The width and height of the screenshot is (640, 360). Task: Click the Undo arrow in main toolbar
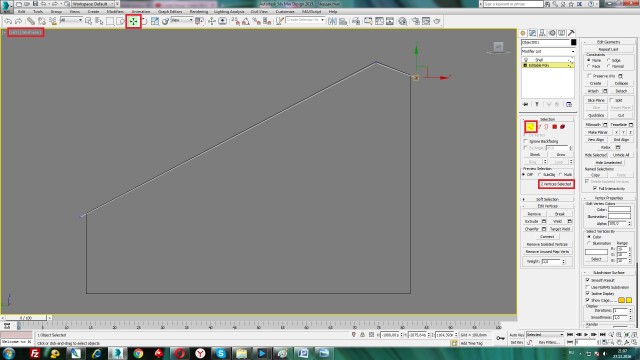8,21
